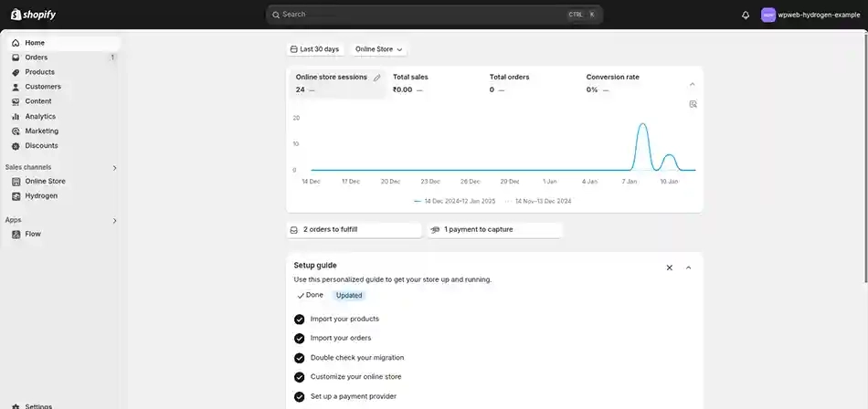
Task: Go to Products in the sidebar
Action: click(x=39, y=72)
